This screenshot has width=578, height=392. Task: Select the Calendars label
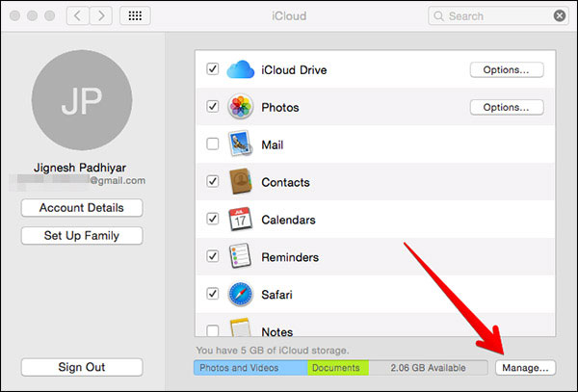[x=288, y=220]
